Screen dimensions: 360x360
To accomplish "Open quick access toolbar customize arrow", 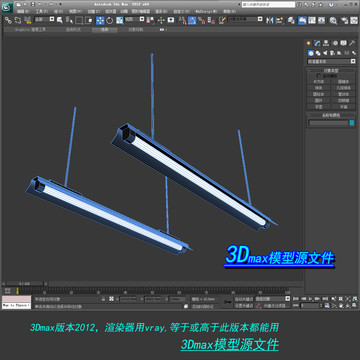I will (x=60, y=4).
